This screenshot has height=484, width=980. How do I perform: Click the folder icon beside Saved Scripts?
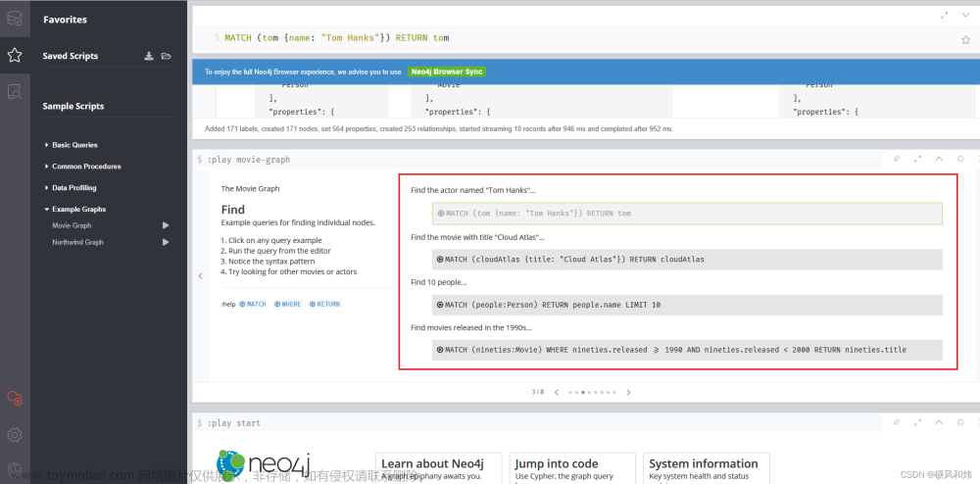point(166,56)
